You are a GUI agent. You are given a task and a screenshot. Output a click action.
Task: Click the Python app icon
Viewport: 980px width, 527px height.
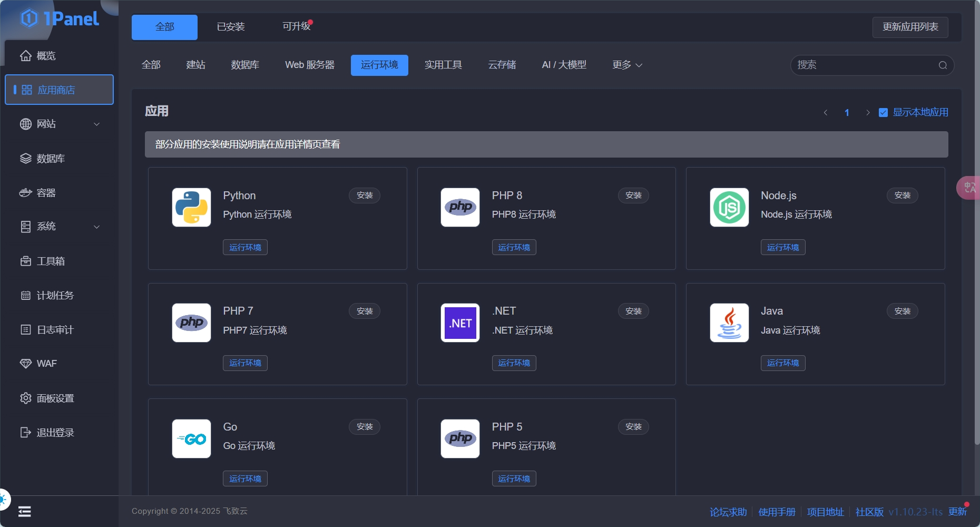pyautogui.click(x=191, y=207)
